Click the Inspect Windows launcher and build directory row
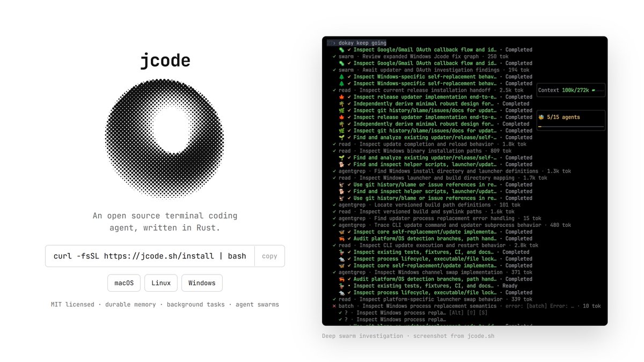Screen dimensions: 644x362 [440, 178]
